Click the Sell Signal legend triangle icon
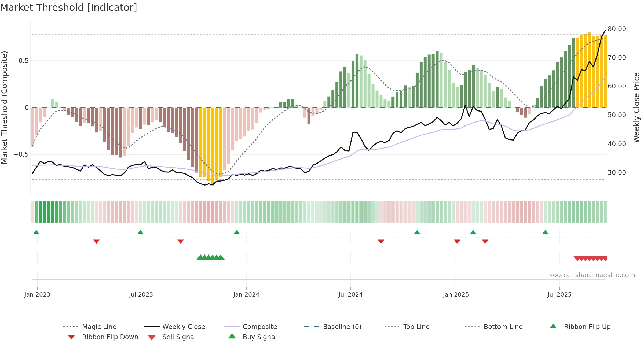Image resolution: width=644 pixels, height=362 pixels. [152, 337]
